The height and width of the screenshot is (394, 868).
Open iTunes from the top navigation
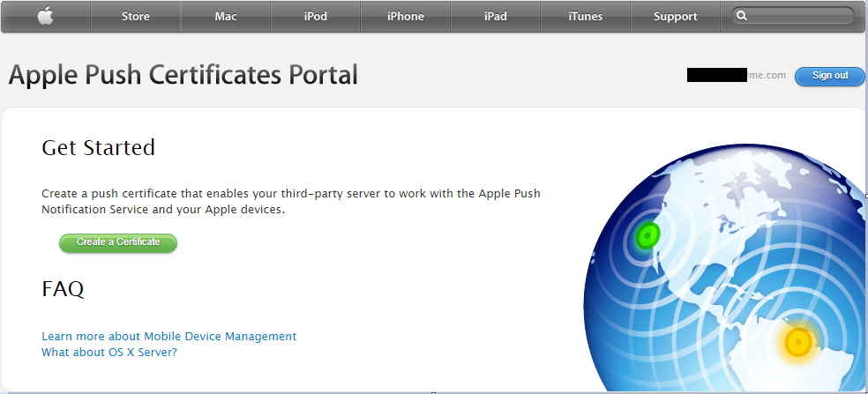pyautogui.click(x=586, y=16)
